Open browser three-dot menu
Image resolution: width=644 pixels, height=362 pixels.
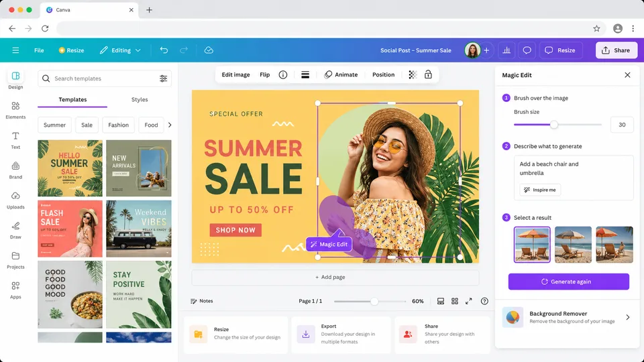[x=633, y=28]
